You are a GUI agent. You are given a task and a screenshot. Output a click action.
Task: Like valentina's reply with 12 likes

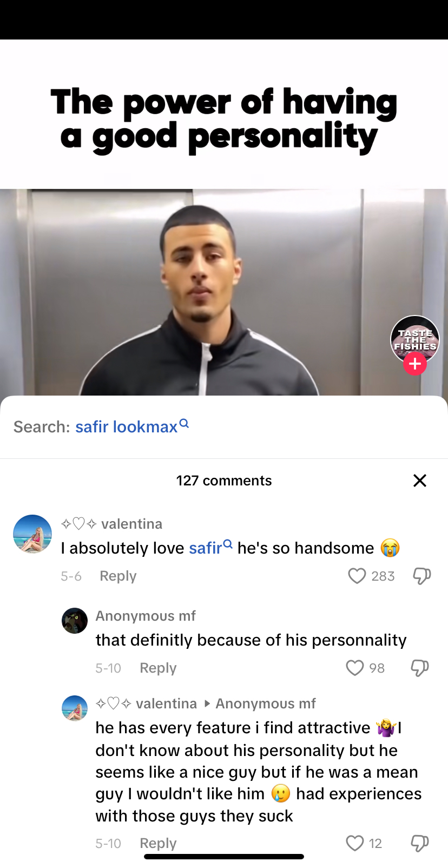tap(355, 843)
